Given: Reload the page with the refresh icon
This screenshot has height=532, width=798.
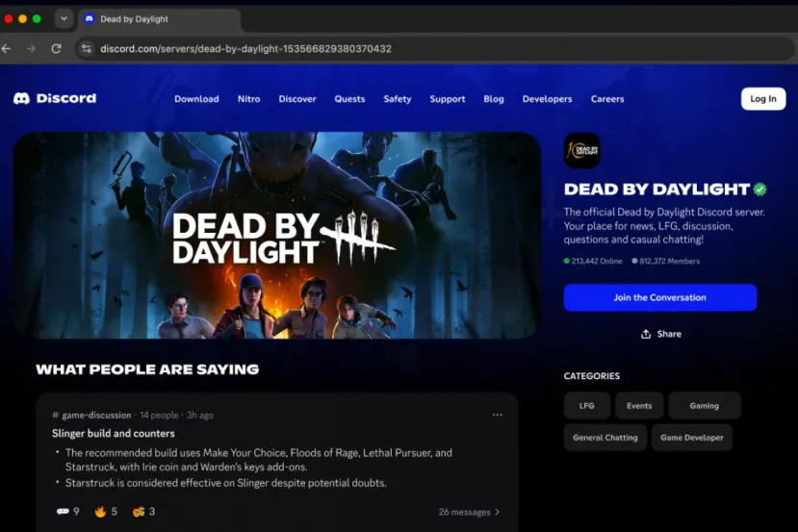Looking at the screenshot, I should [x=57, y=49].
